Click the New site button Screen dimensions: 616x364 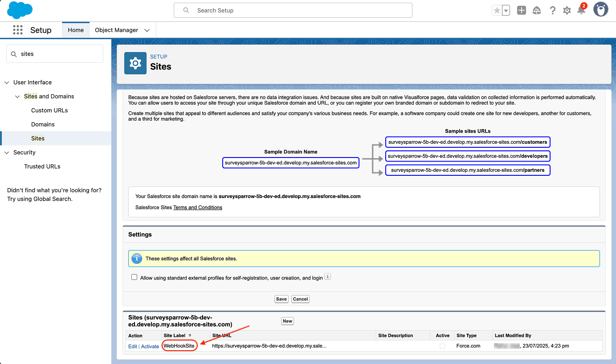287,321
